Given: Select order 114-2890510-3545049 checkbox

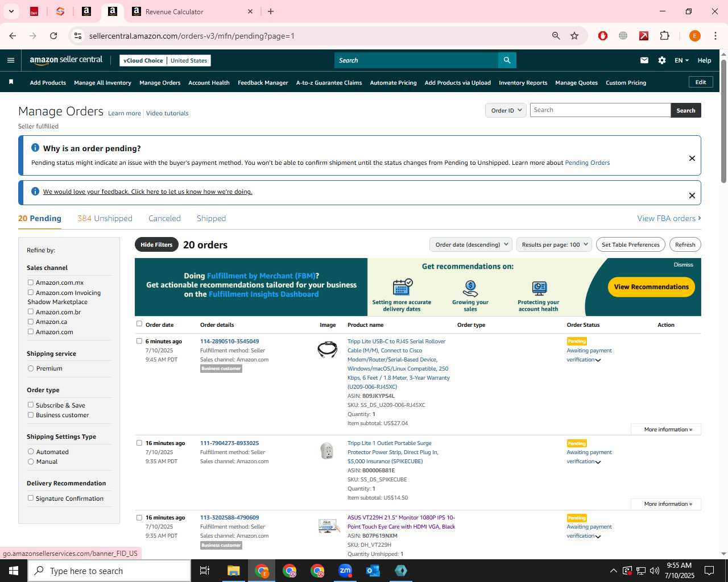Looking at the screenshot, I should [139, 341].
